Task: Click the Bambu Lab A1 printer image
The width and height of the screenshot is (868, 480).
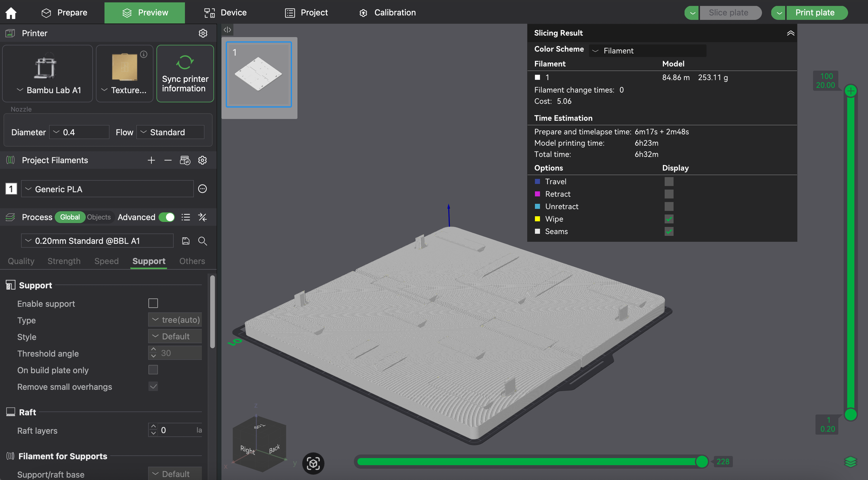Action: point(46,66)
